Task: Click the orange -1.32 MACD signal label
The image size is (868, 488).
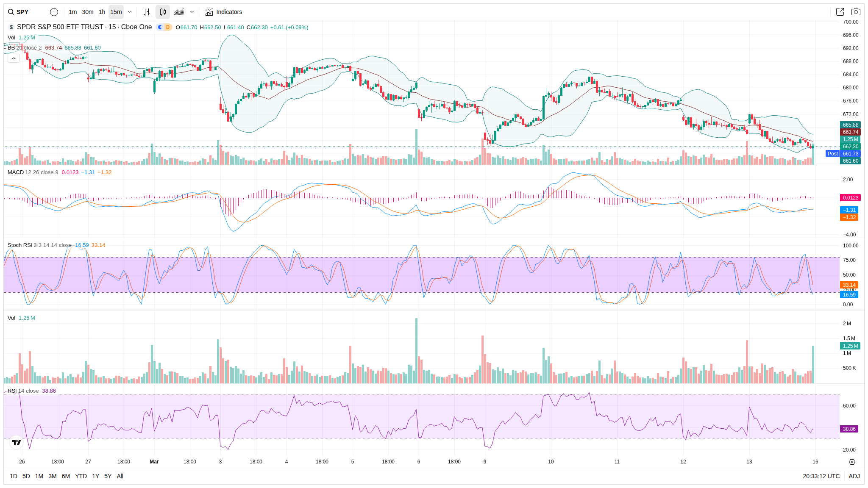Action: tap(849, 217)
